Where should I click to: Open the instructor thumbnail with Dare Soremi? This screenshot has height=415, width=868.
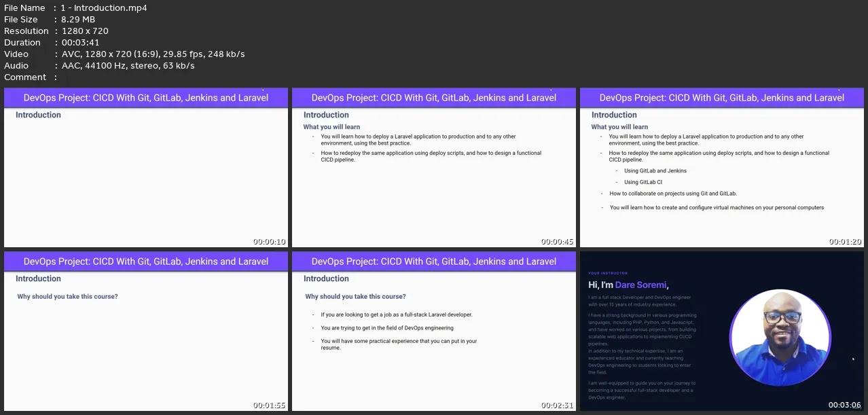click(722, 331)
